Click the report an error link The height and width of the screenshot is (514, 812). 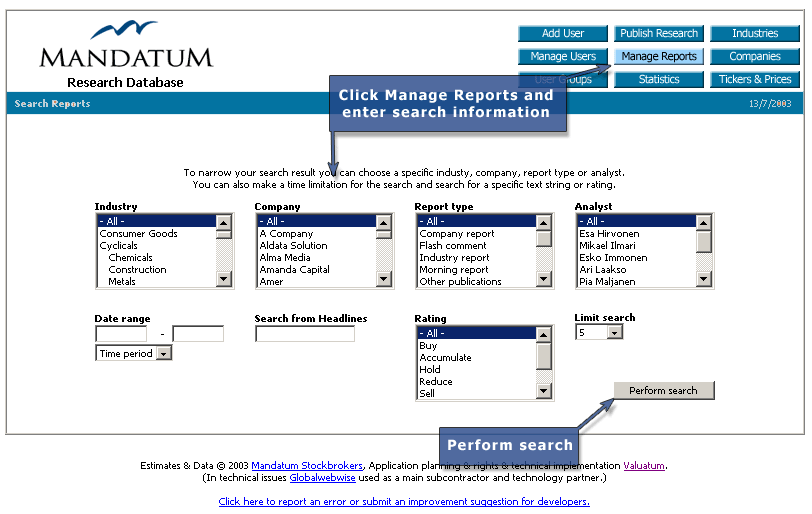click(x=404, y=501)
